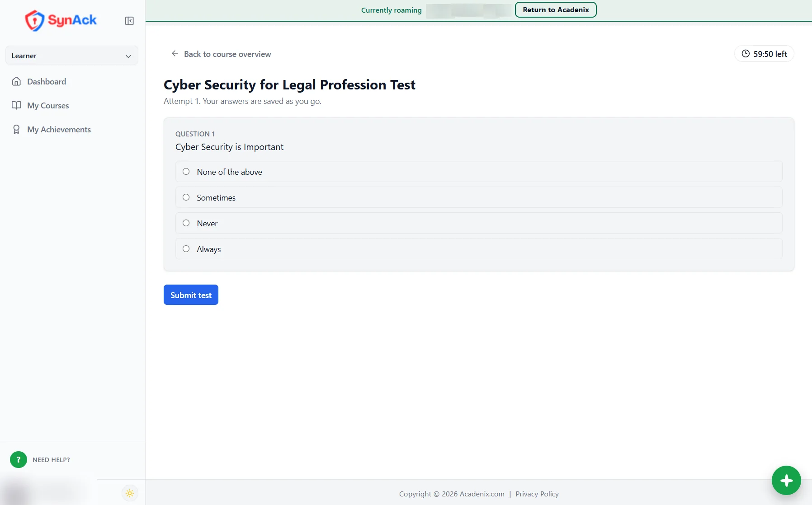Click the QUESTION 1 label
Viewport: 812px width, 505px height.
tap(195, 134)
